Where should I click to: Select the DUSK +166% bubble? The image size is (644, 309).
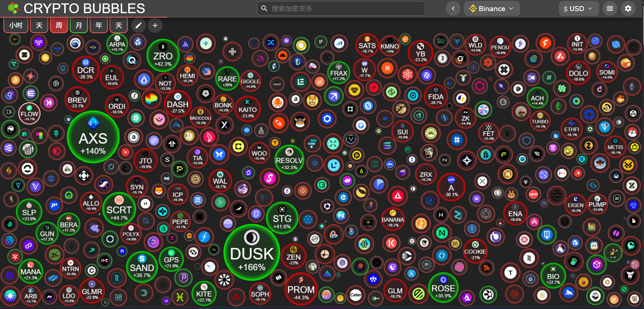click(252, 252)
